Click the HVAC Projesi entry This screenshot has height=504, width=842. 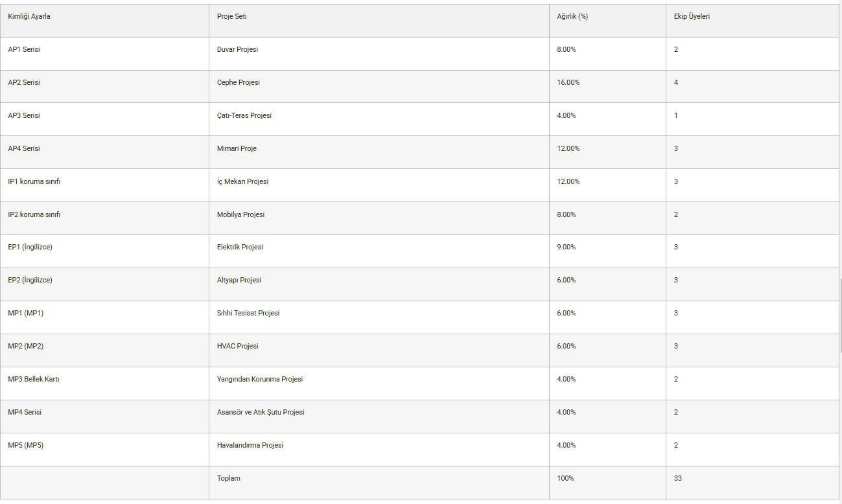coord(238,346)
